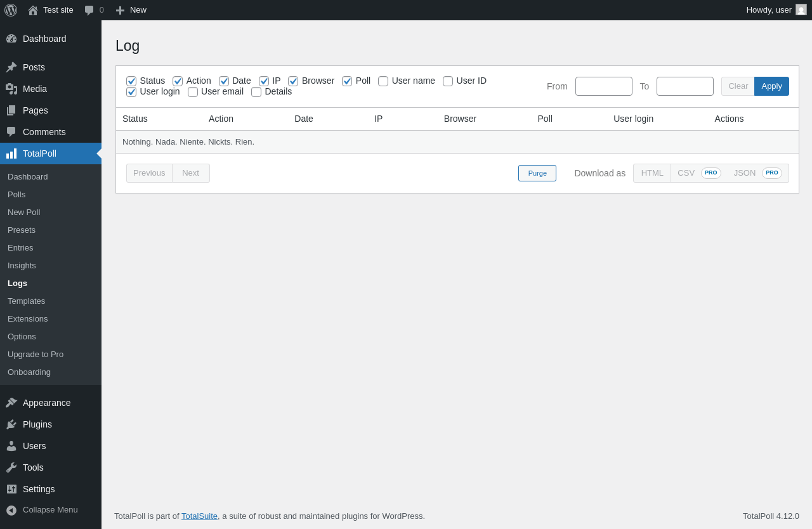Open the comments bubble icon in admin bar
This screenshot has width=812, height=529.
(x=89, y=10)
